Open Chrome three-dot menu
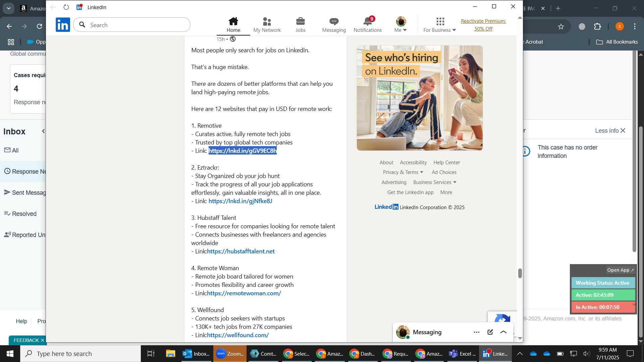The width and height of the screenshot is (644, 362). pyautogui.click(x=635, y=26)
